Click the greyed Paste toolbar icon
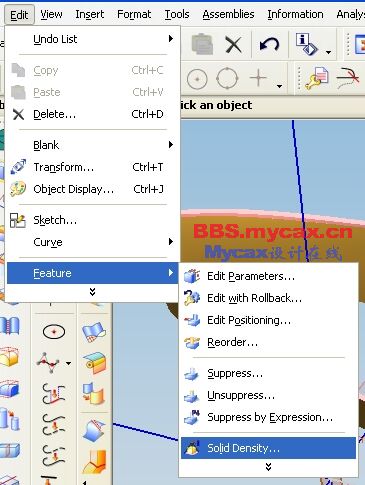 coord(202,44)
